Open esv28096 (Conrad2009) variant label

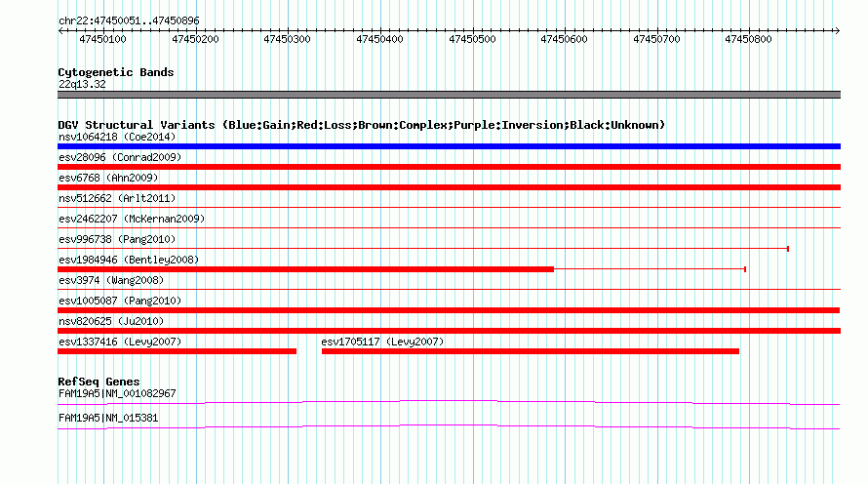(x=120, y=157)
